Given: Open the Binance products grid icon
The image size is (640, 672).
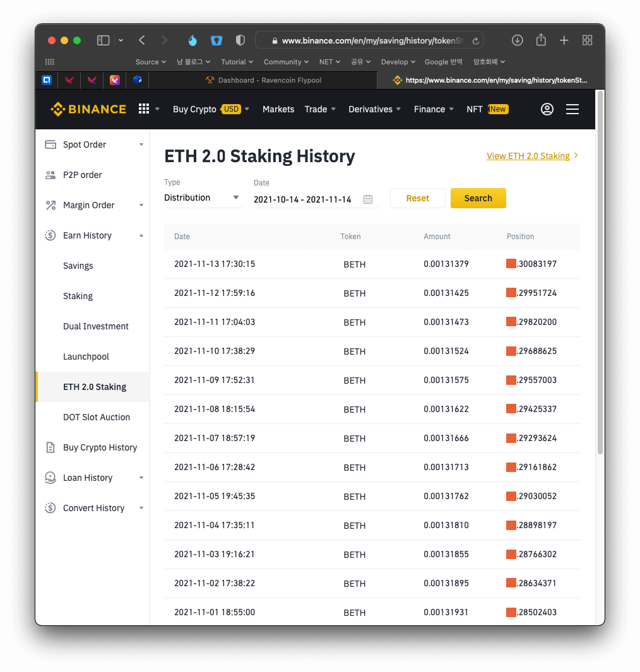Looking at the screenshot, I should coord(144,109).
